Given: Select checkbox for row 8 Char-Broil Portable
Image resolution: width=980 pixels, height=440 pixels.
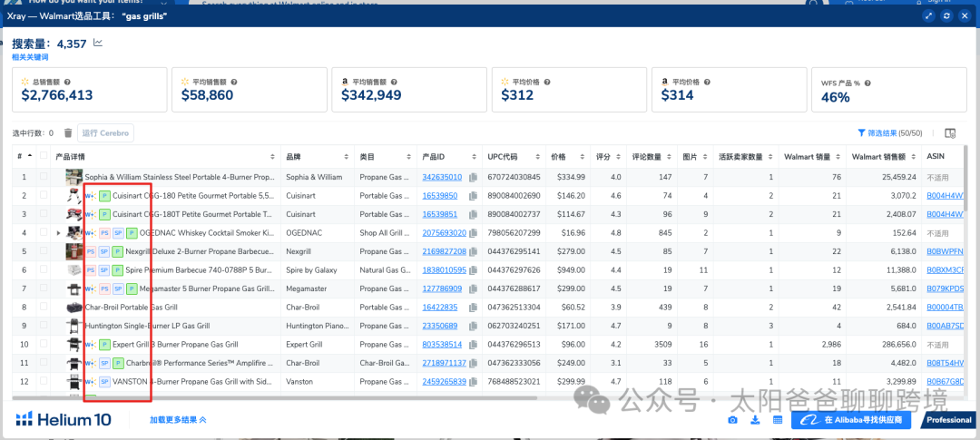Looking at the screenshot, I should point(44,307).
